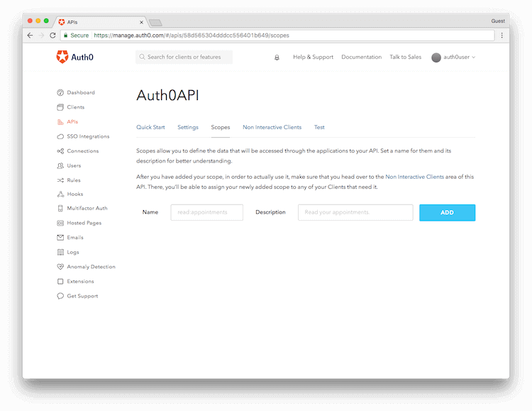Viewport: 532px width, 411px height.
Task: Follow Non Interactive Clients link in paragraph
Action: click(415, 177)
